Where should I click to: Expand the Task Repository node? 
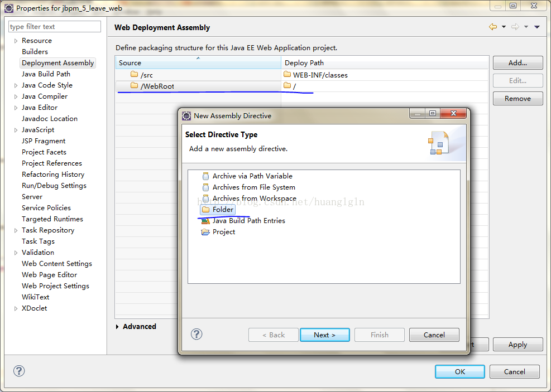[x=16, y=230]
